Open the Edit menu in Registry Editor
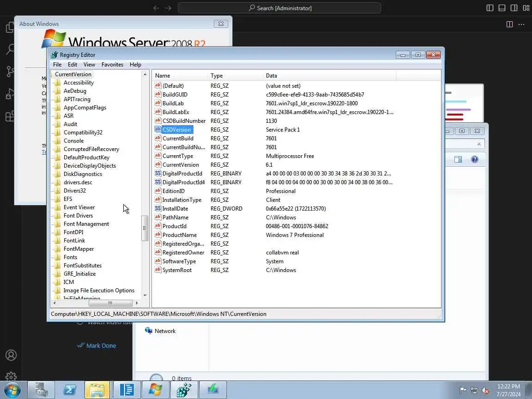 (x=72, y=65)
